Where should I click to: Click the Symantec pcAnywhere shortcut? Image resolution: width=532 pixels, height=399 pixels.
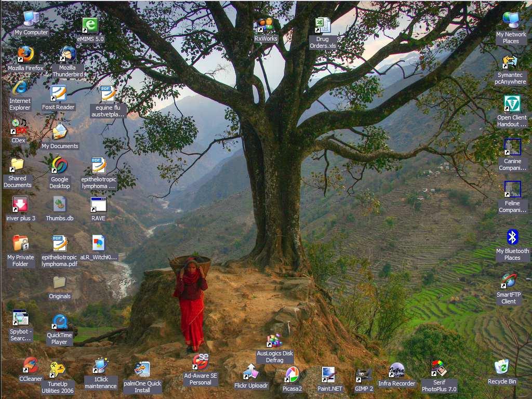point(510,62)
